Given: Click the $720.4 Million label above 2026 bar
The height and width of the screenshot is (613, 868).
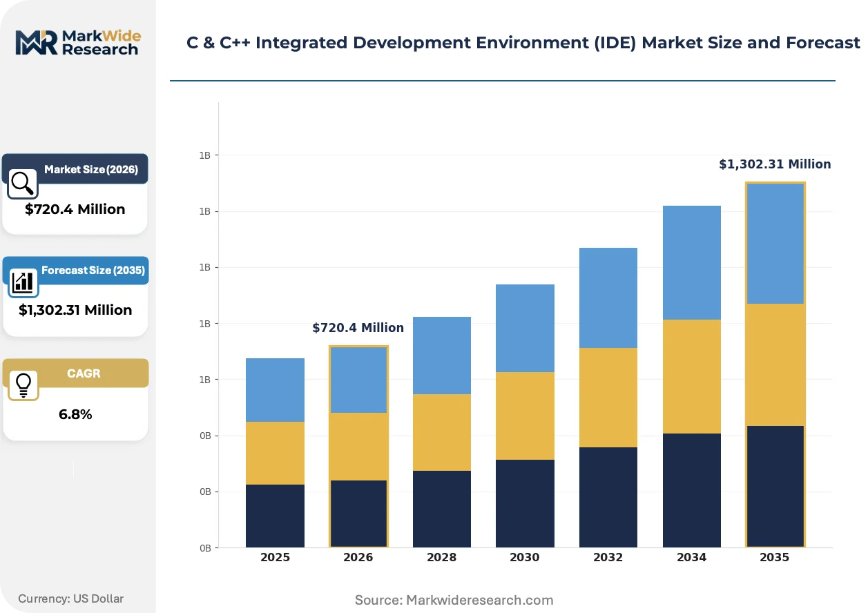Looking at the screenshot, I should [x=358, y=328].
